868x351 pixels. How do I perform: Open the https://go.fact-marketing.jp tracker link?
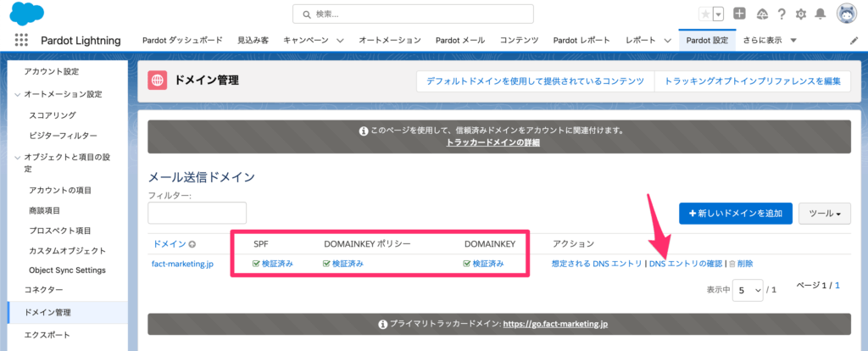pos(555,324)
